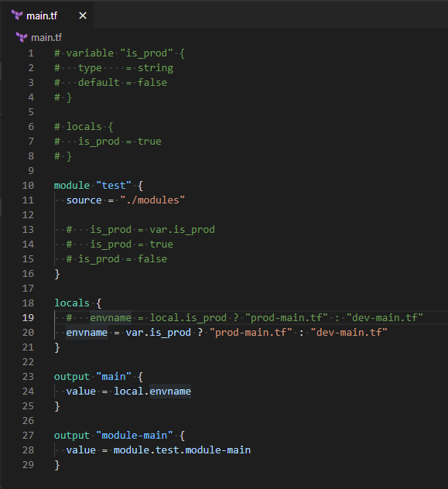448x489 pixels.
Task: Click the 'output' keyword on line 23
Action: pos(72,377)
